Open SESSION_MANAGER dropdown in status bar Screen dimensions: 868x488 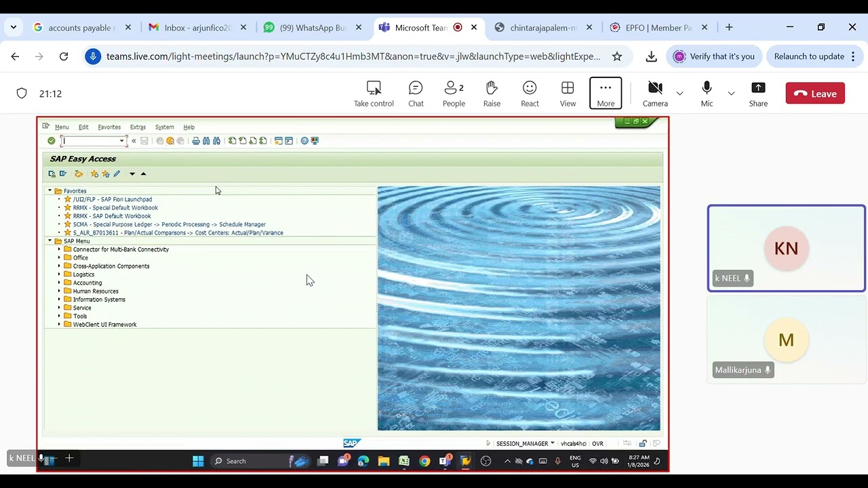point(553,444)
